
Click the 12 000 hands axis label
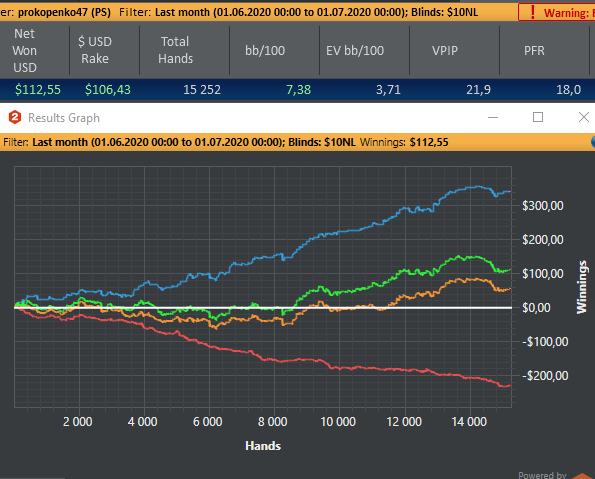[x=404, y=422]
